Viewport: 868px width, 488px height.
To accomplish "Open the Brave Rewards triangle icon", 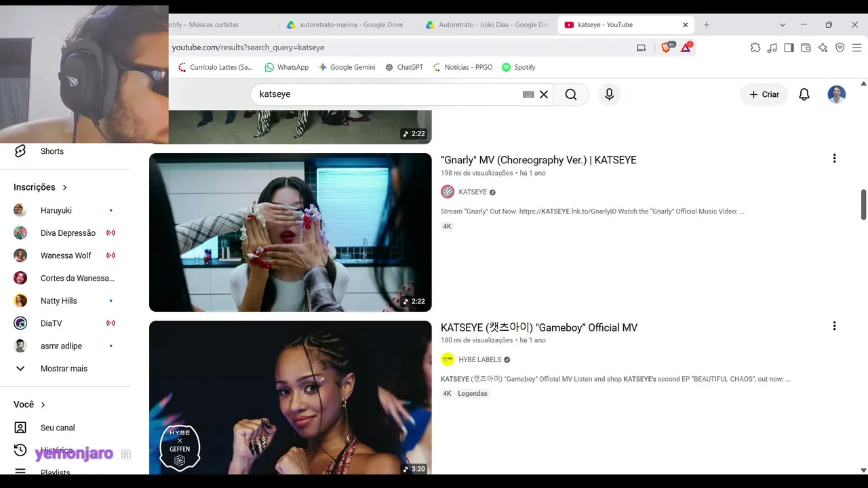I will (x=686, y=47).
